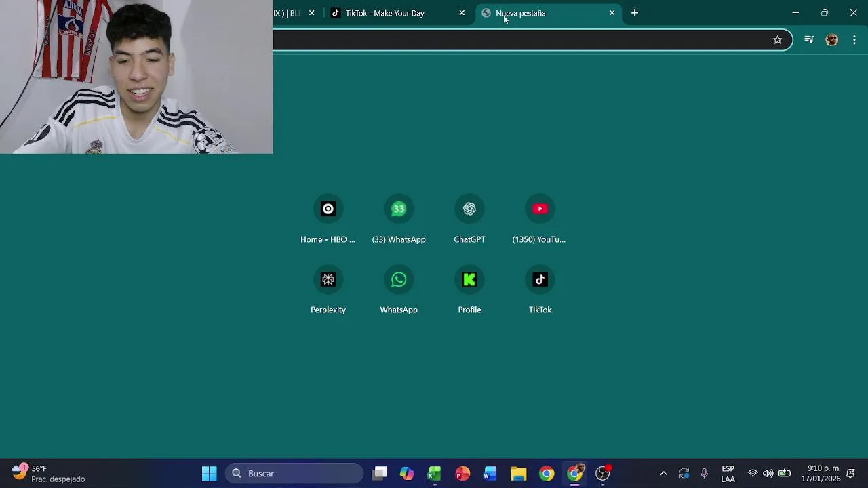Open the ChatGPT shortcut
Image resolution: width=868 pixels, height=488 pixels.
click(469, 220)
